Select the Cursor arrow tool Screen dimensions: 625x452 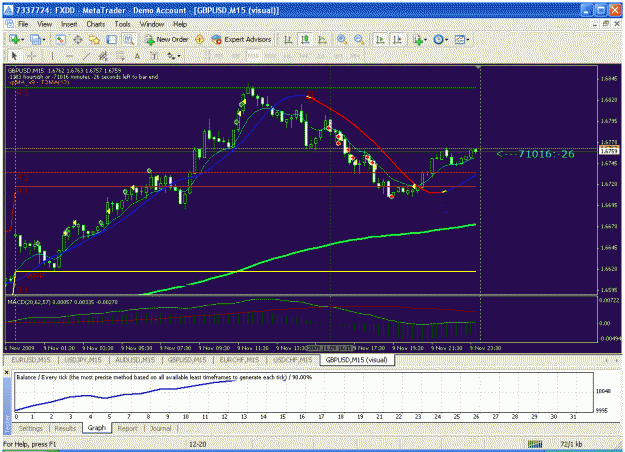[14, 56]
